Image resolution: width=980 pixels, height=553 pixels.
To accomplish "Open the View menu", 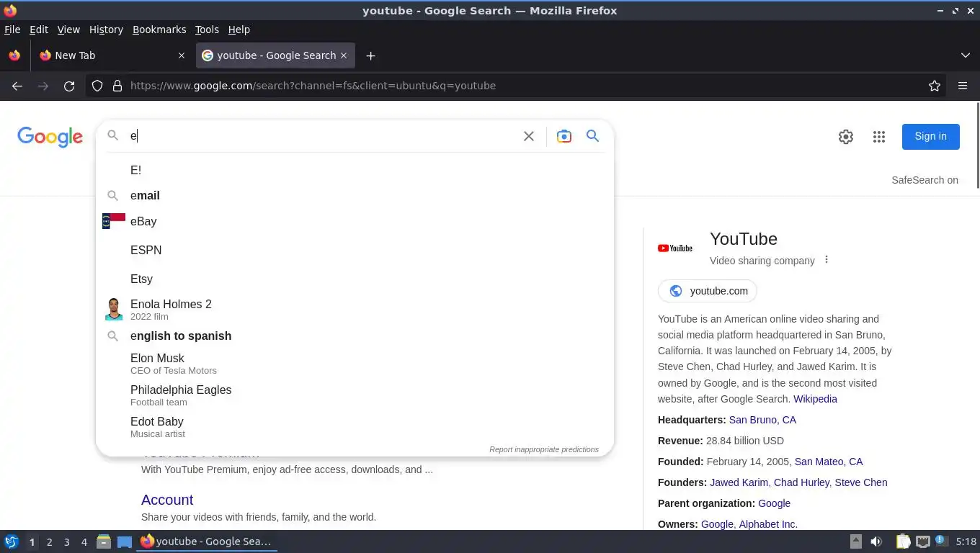I will [x=68, y=30].
